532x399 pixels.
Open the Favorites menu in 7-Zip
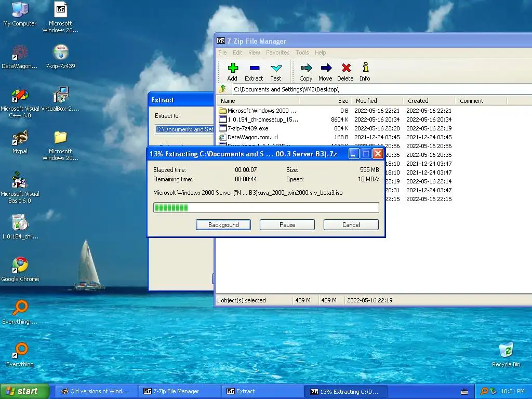click(278, 52)
